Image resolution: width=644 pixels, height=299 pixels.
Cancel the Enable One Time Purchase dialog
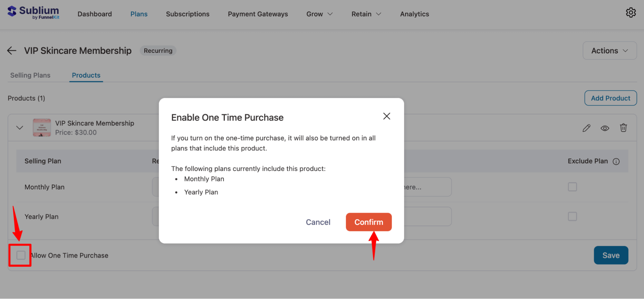pos(318,222)
